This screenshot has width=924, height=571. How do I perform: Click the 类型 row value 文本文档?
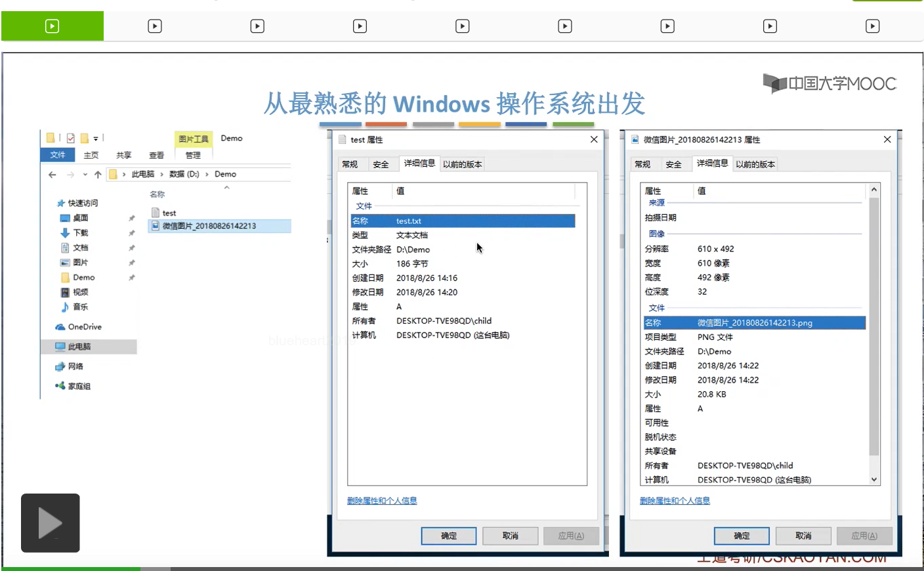click(412, 235)
